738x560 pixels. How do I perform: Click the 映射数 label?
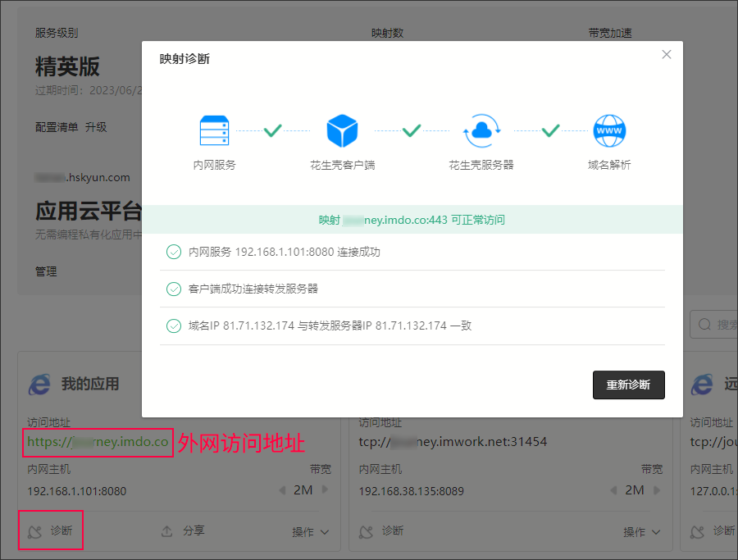coord(387,33)
